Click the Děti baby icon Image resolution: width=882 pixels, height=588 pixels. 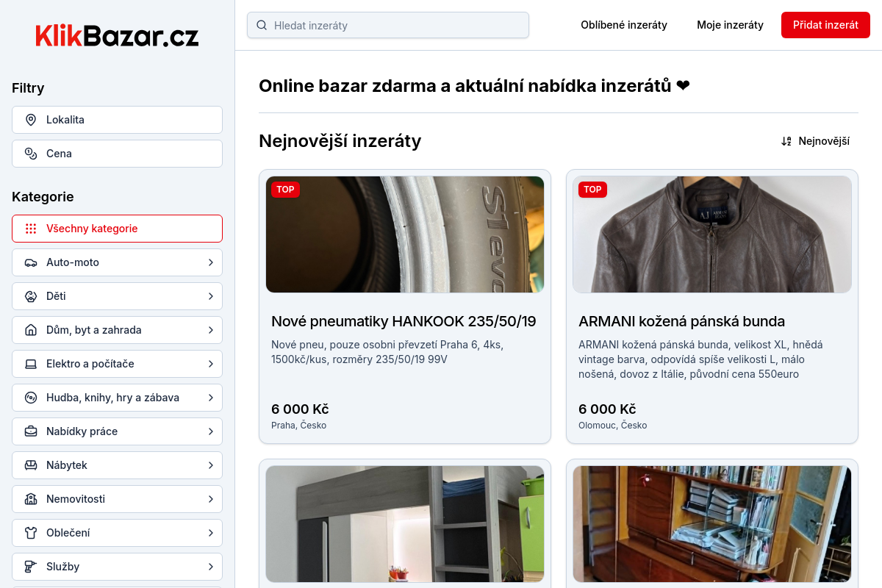click(31, 296)
